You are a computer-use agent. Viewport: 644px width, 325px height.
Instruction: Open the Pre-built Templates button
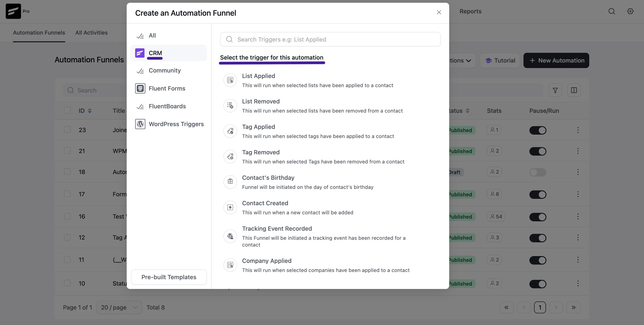point(169,277)
